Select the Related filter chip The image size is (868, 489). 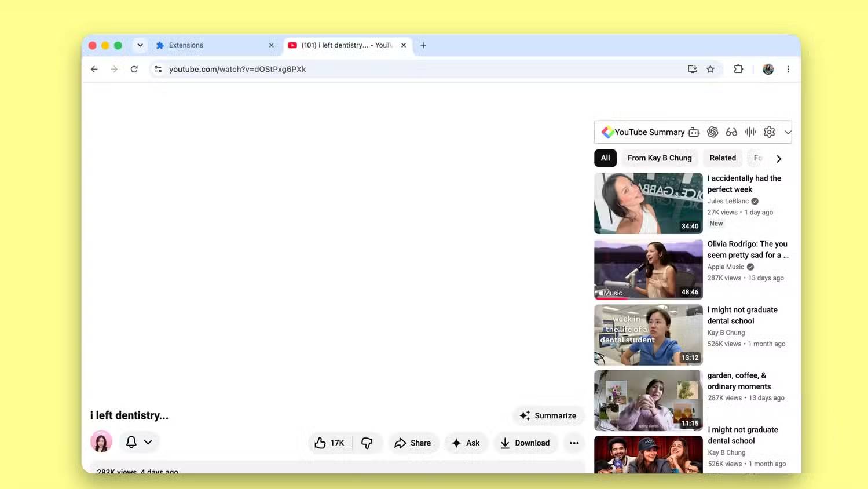[x=723, y=158]
